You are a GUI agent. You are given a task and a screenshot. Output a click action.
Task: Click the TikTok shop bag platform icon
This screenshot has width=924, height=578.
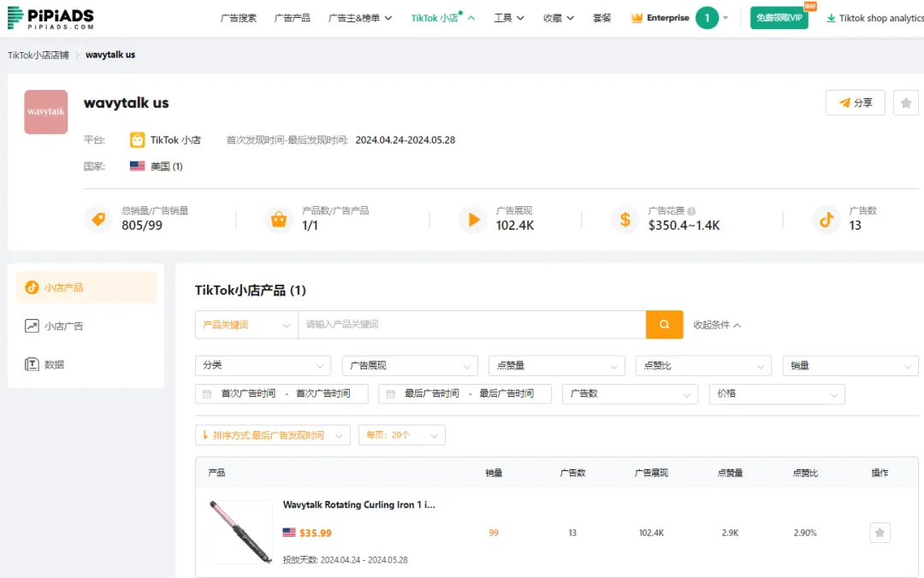pyautogui.click(x=137, y=139)
